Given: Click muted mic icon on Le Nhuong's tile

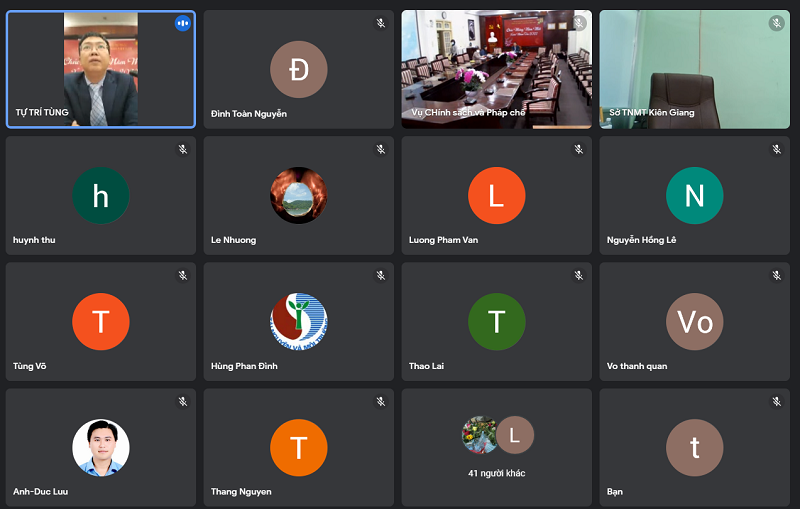Looking at the screenshot, I should point(380,149).
